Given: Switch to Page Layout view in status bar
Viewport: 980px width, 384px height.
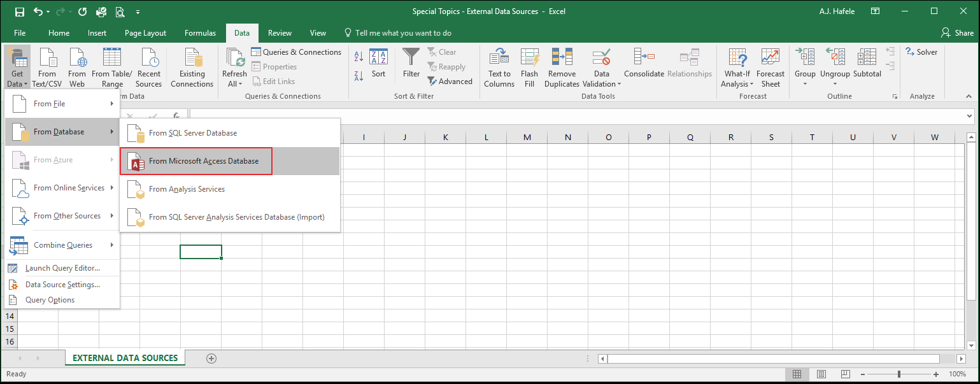Looking at the screenshot, I should click(x=821, y=374).
